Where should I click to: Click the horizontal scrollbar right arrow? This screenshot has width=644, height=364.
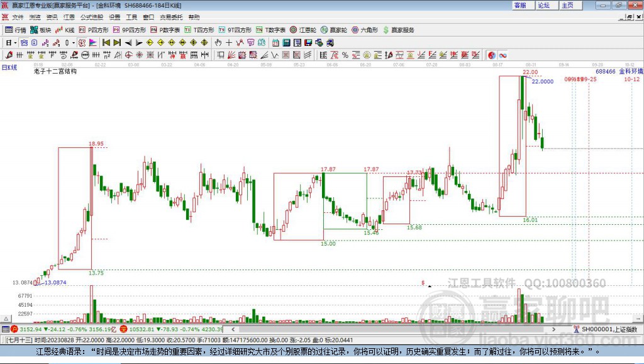(x=553, y=329)
